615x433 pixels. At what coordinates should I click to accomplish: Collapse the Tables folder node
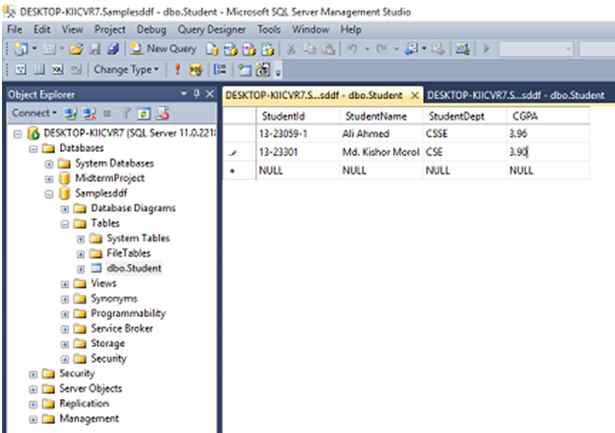[65, 224]
